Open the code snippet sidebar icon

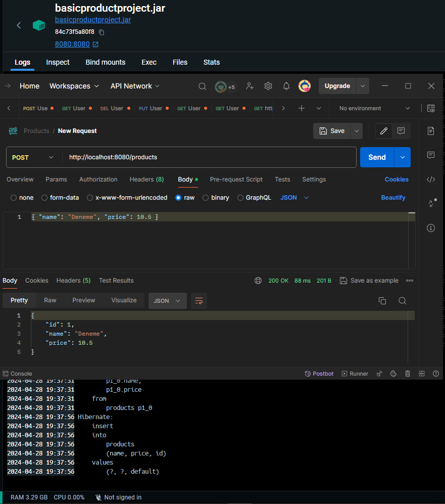click(x=431, y=179)
